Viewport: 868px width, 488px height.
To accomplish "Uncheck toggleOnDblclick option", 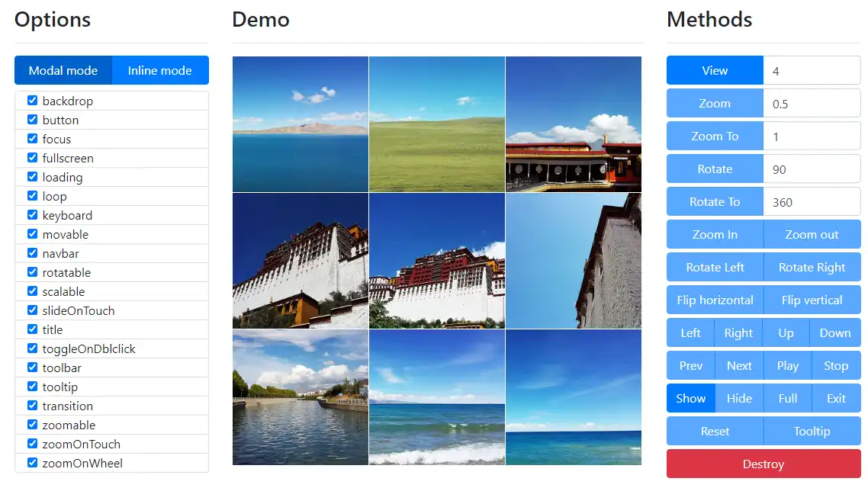I will [33, 348].
